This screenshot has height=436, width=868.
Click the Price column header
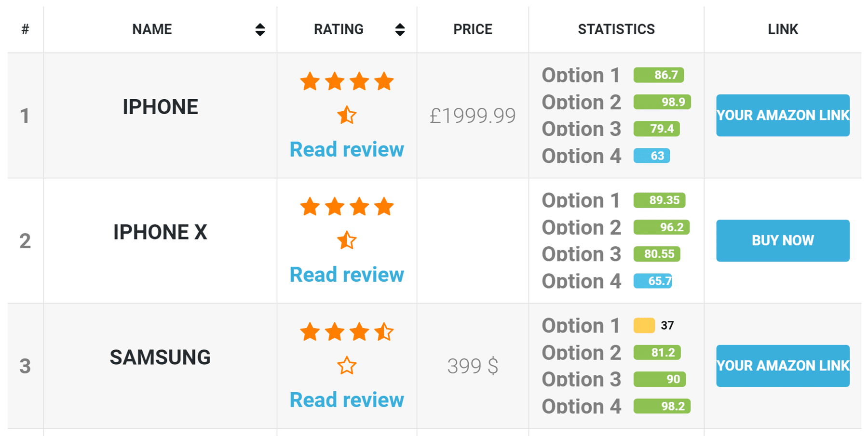pyautogui.click(x=473, y=29)
